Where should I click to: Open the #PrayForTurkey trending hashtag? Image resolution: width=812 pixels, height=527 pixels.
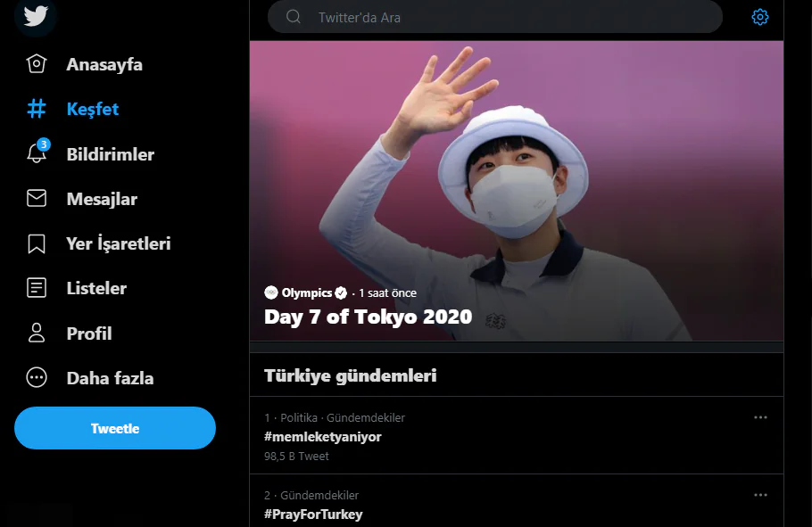coord(313,515)
